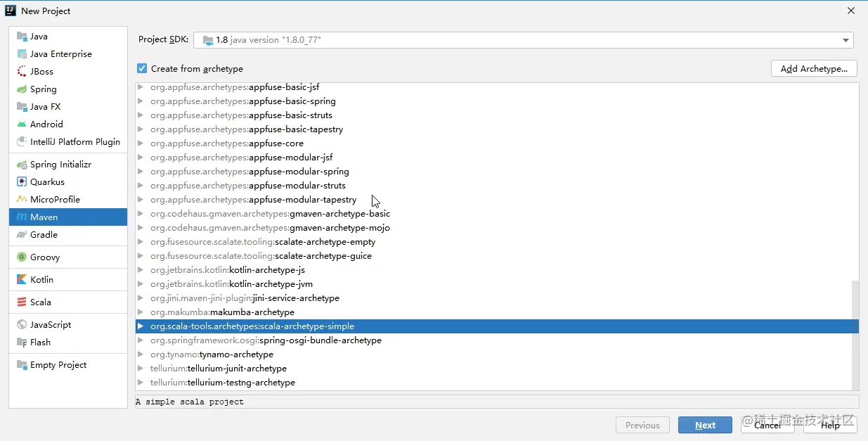
Task: Expand appfuse-core archetype node
Action: [141, 143]
